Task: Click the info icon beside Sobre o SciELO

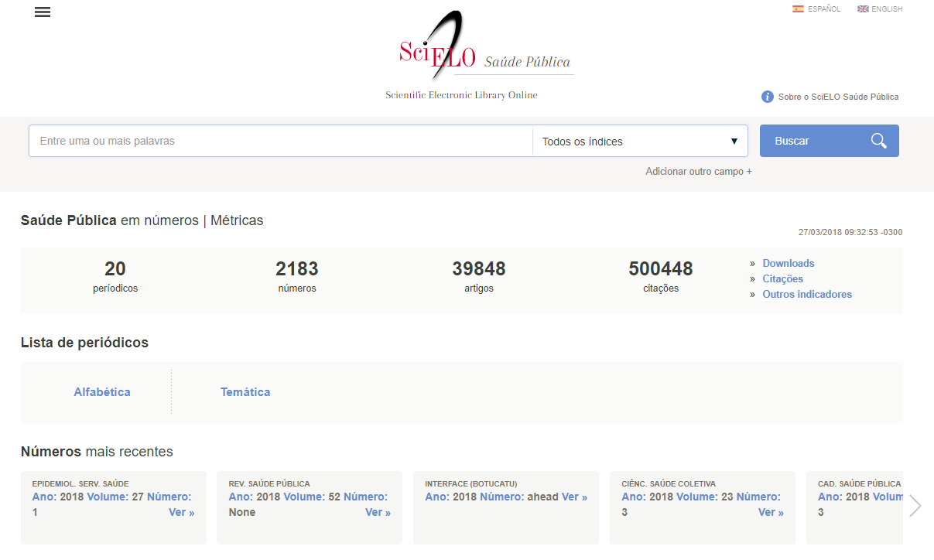Action: (x=768, y=97)
